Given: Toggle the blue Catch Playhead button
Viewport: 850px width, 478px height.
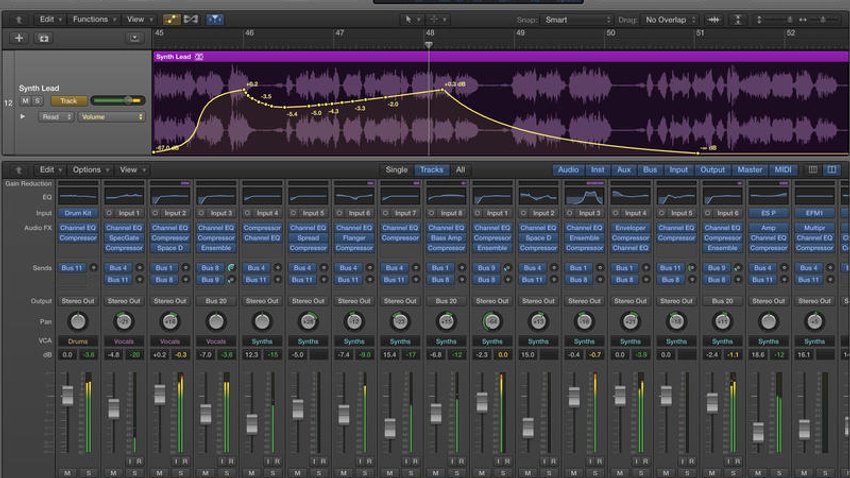Looking at the screenshot, I should (x=215, y=20).
